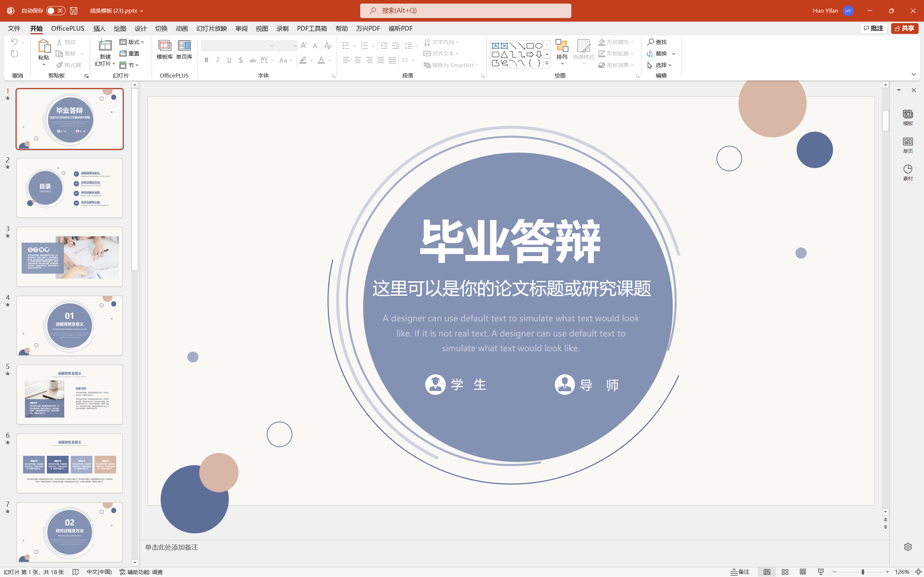Click the 新建幻灯片 new slide icon
This screenshot has width=924, height=577.
tap(105, 46)
